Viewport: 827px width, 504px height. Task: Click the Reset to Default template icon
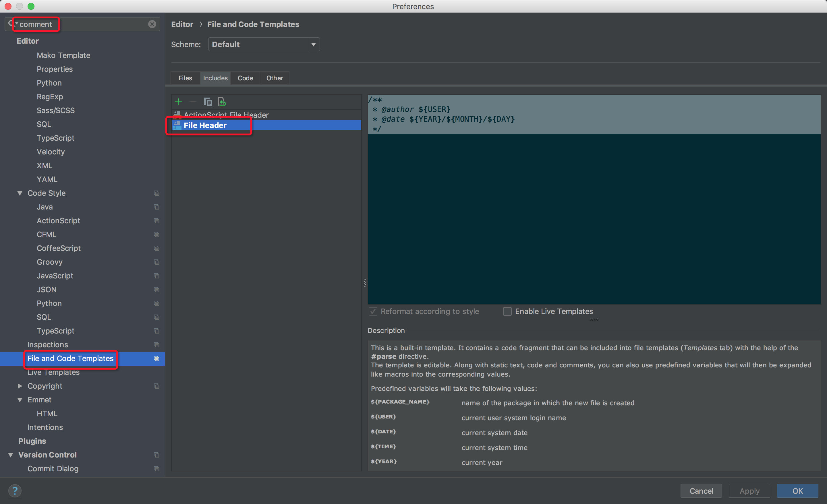tap(222, 102)
